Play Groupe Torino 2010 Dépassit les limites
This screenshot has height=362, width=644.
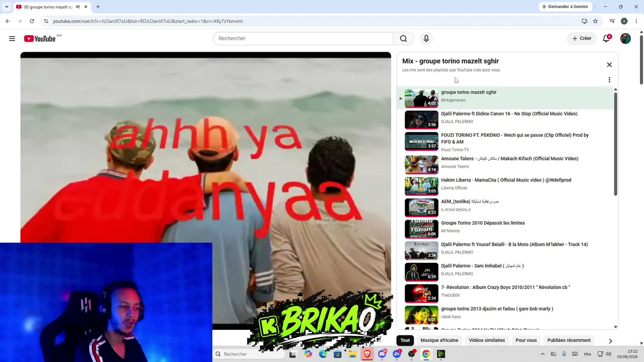click(483, 223)
